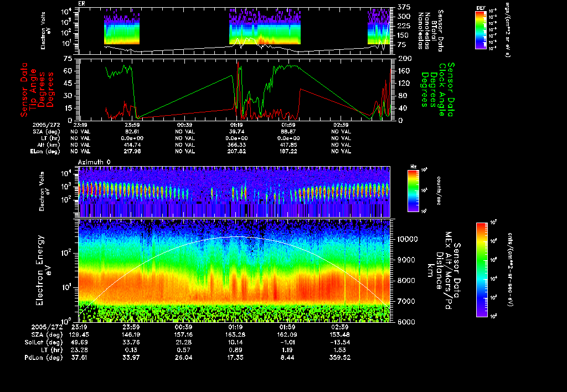The image size is (567, 392).
Task: Select PdLon value 26.04
Action: pos(183,358)
